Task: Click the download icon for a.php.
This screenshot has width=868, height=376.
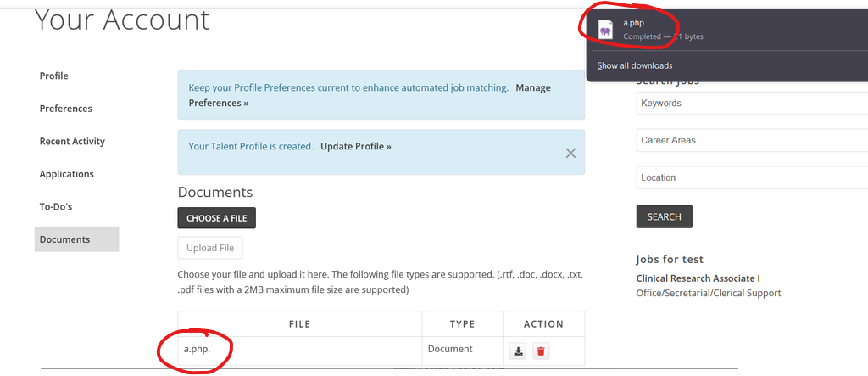Action: click(x=518, y=351)
